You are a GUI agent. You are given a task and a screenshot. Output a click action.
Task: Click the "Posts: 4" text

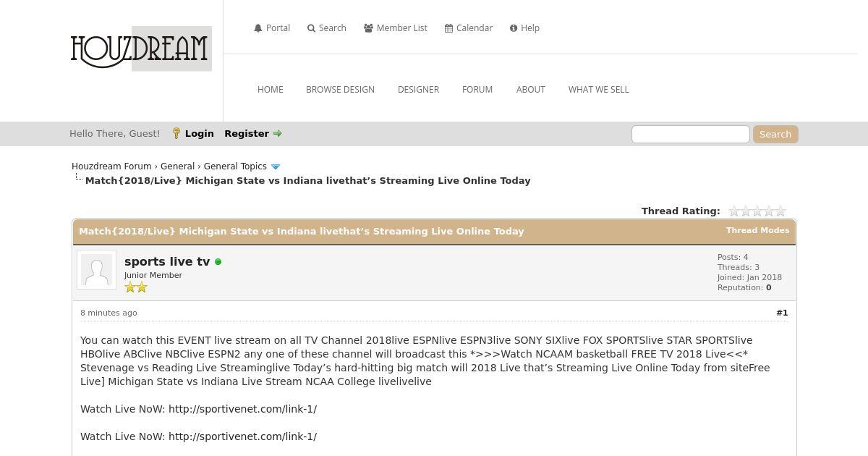(733, 257)
